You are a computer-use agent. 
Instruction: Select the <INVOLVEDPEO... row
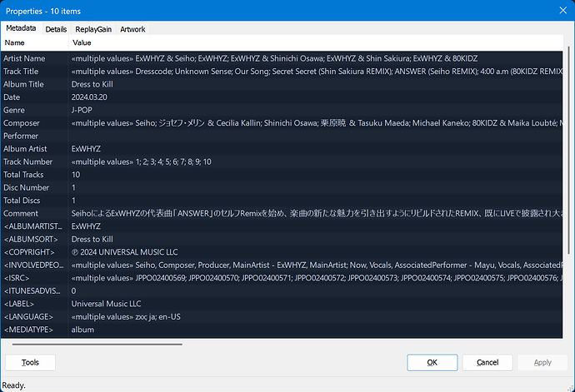pos(282,265)
